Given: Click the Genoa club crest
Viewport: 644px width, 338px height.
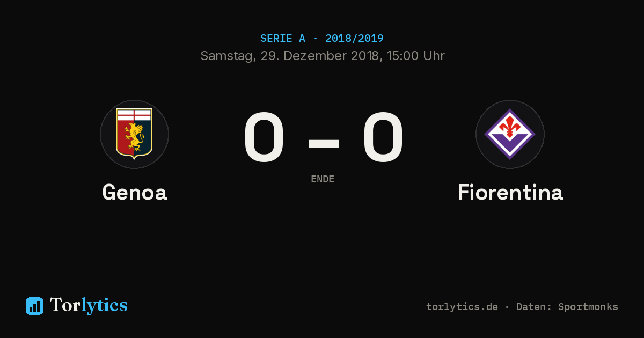Looking at the screenshot, I should point(134,134).
